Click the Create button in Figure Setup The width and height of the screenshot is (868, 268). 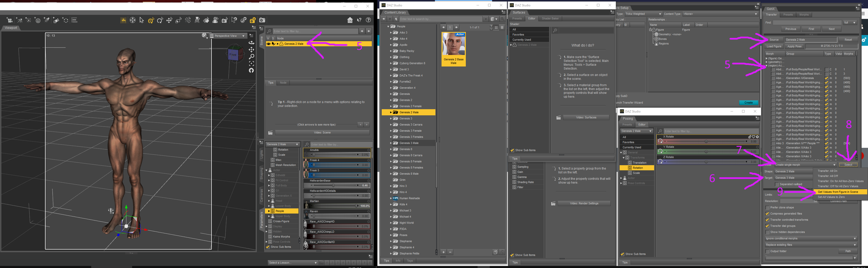[749, 103]
